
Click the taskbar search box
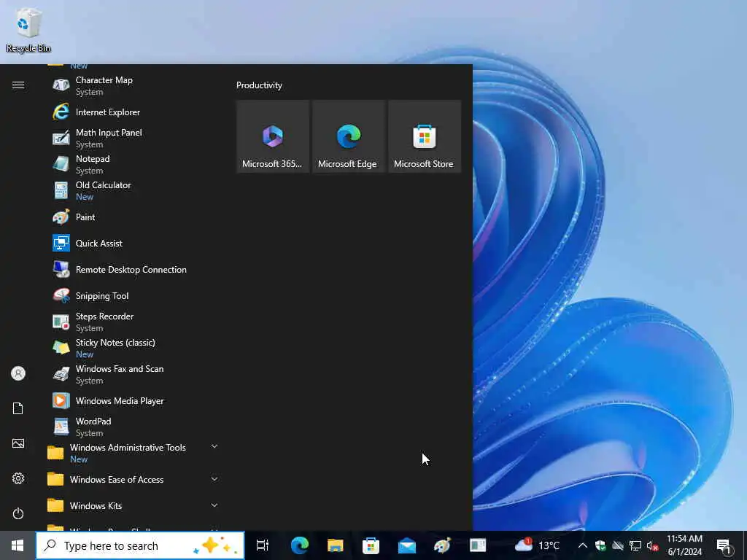(141, 545)
